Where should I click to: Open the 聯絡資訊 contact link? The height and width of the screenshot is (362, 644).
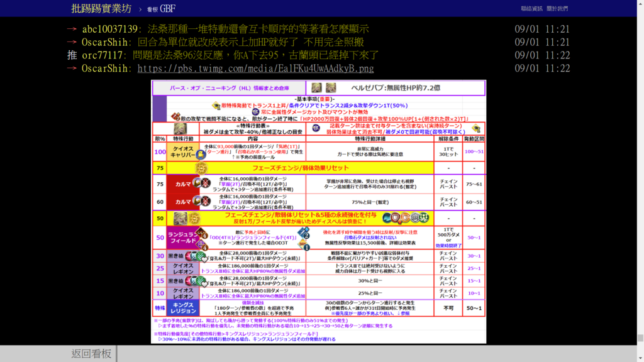tap(531, 8)
